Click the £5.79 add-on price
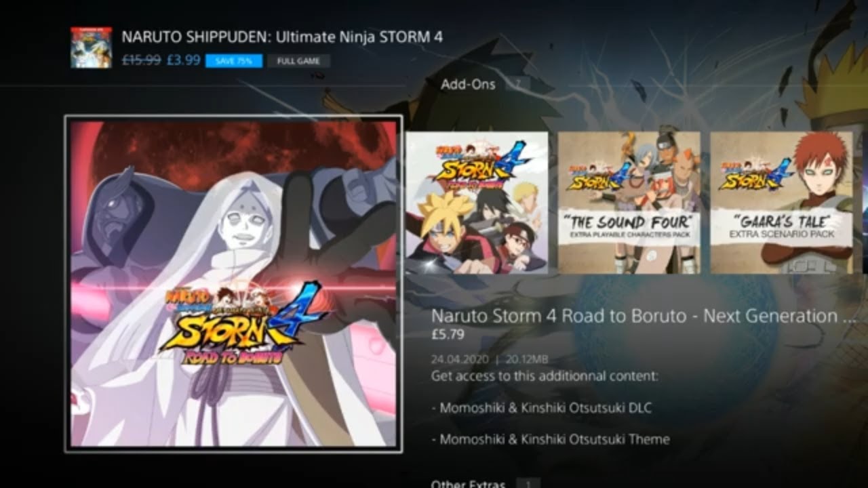868x488 pixels. [448, 334]
